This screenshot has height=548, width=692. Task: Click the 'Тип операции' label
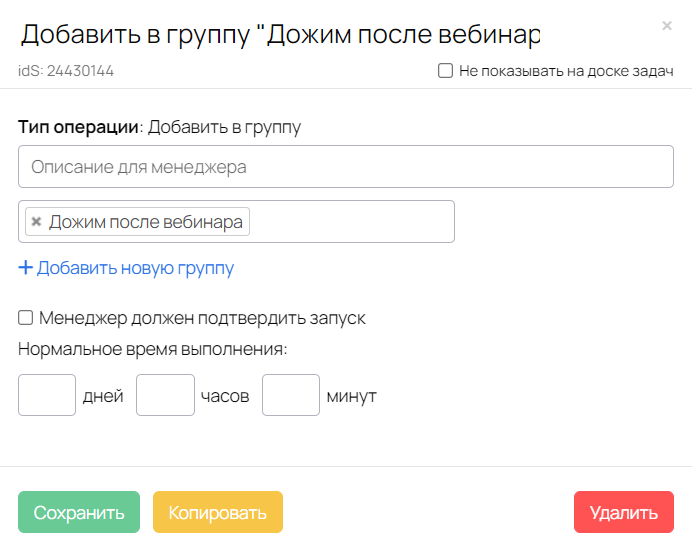point(77,127)
